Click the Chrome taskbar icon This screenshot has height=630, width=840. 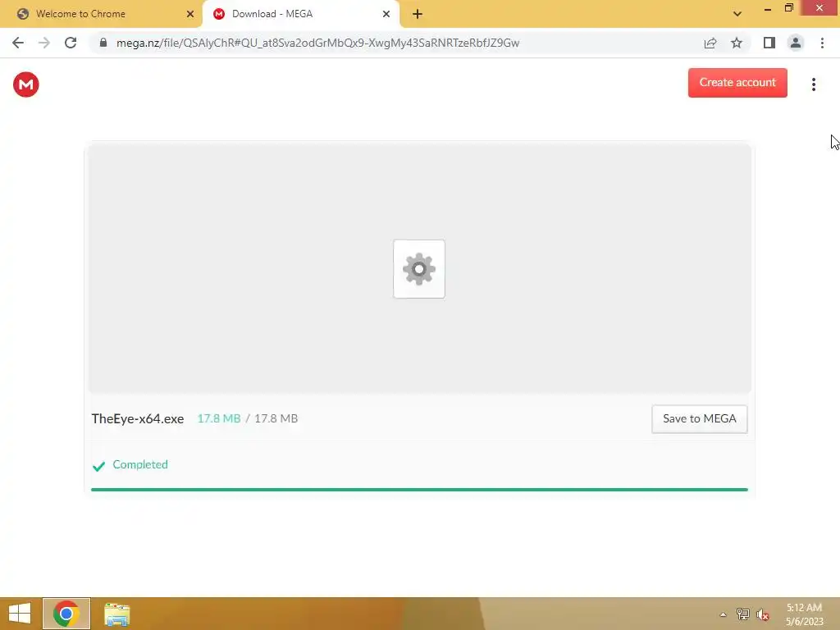pos(66,614)
